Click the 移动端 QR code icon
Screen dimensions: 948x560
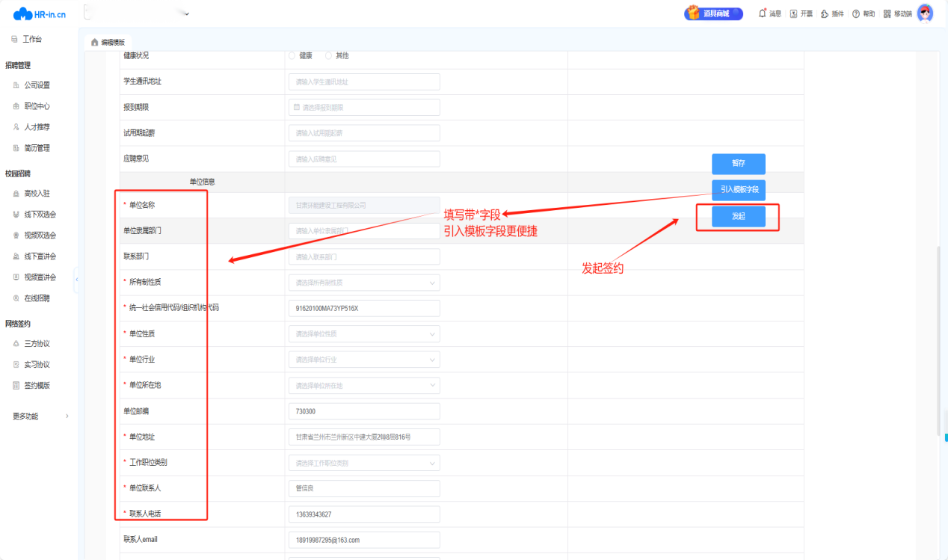click(887, 13)
